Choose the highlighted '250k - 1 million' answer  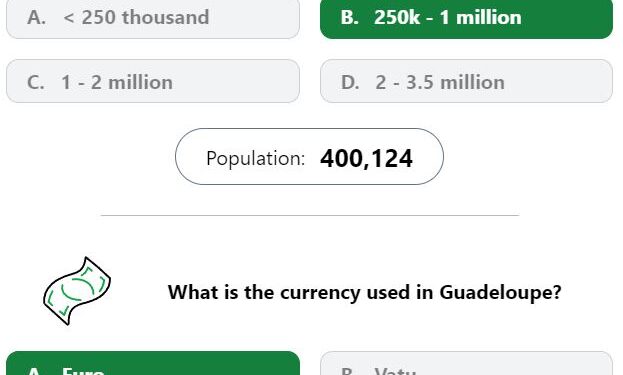(466, 19)
